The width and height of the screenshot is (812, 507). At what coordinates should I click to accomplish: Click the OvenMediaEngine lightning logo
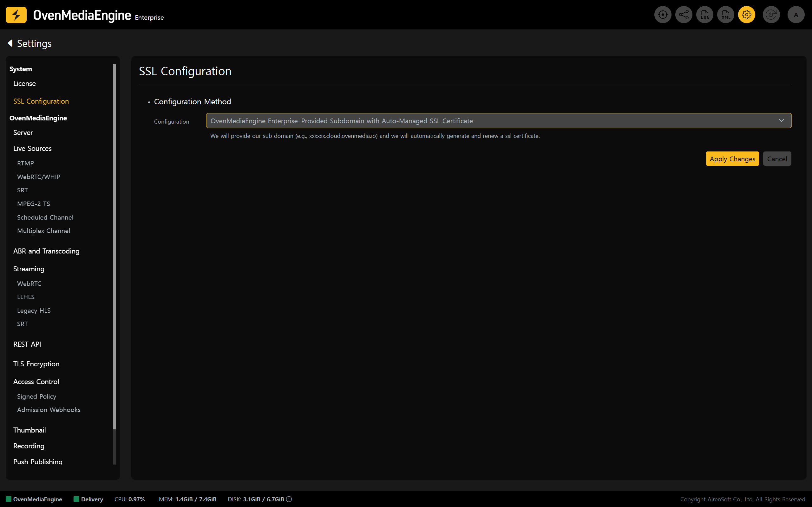(x=16, y=15)
